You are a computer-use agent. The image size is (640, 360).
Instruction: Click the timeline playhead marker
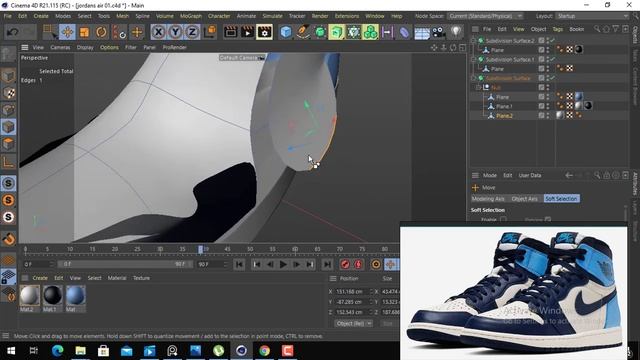coord(200,249)
